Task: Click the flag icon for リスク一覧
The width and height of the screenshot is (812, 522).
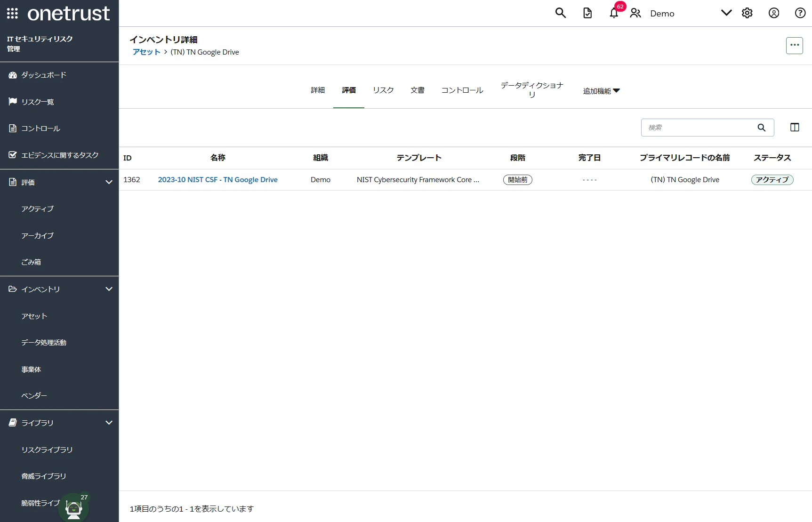Action: point(13,102)
